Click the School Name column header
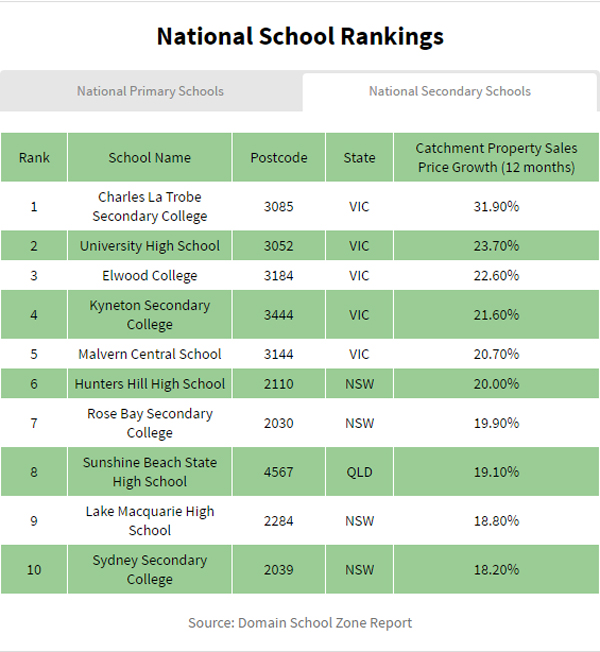 [x=150, y=157]
